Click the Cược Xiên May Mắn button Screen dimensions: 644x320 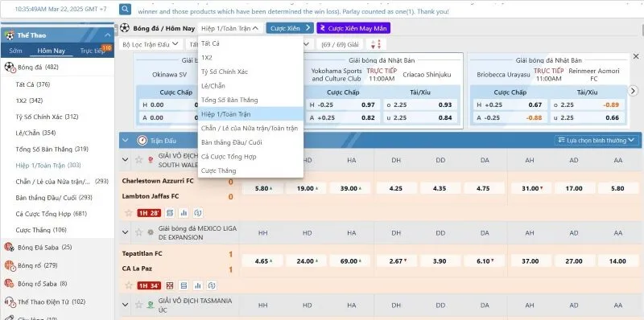353,28
